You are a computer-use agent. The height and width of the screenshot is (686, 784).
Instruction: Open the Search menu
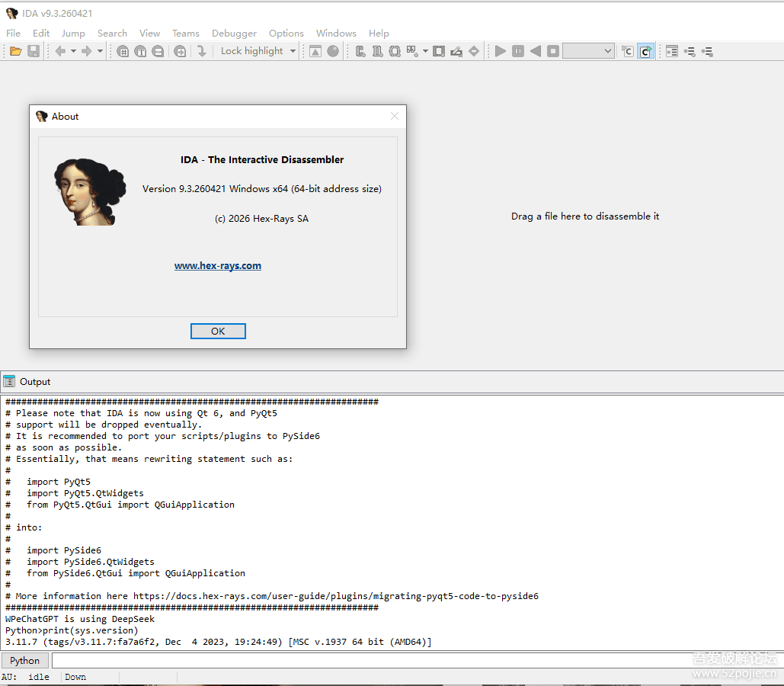(112, 33)
